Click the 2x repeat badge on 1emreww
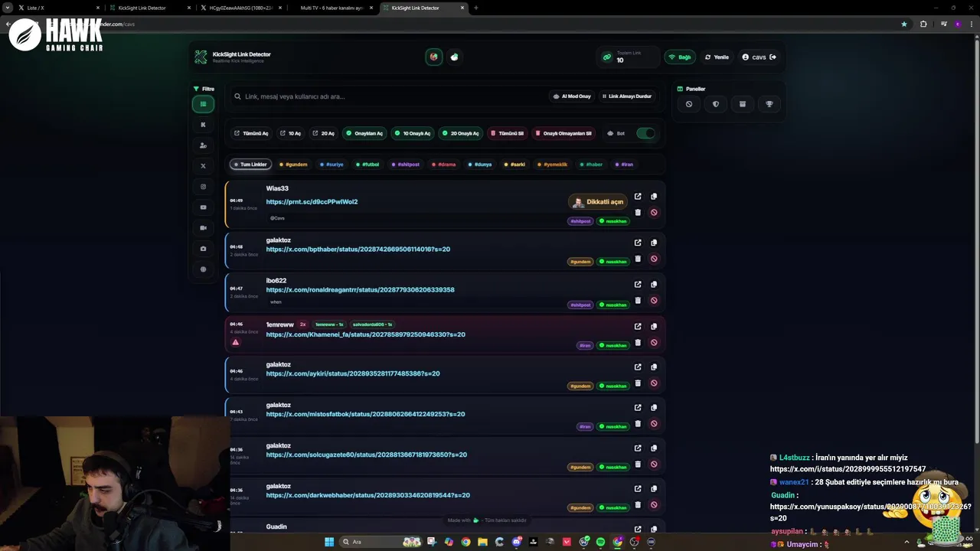The width and height of the screenshot is (980, 551). click(x=302, y=324)
